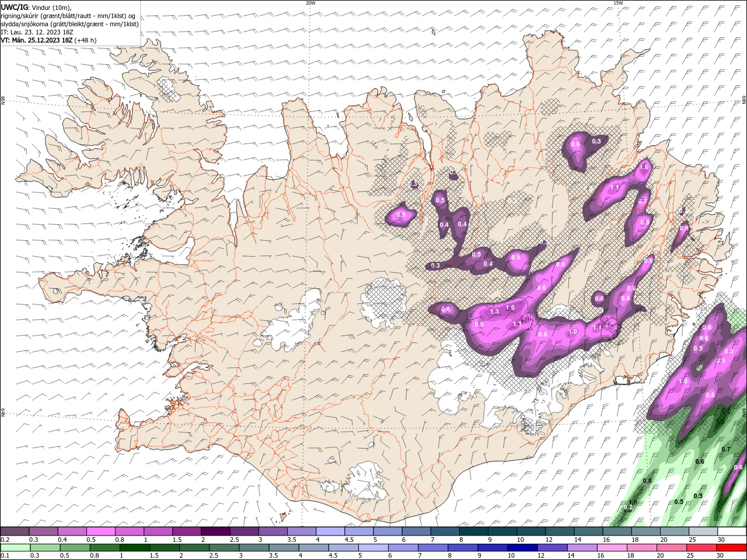Pick the violet 12 swatch in rain legend
Screen dimensions: 747x560
(553, 548)
